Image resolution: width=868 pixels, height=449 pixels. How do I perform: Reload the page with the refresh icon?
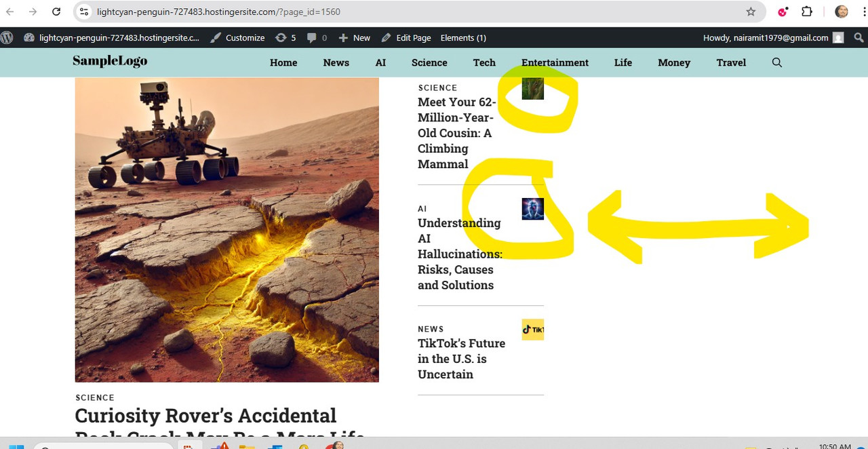[x=57, y=12]
